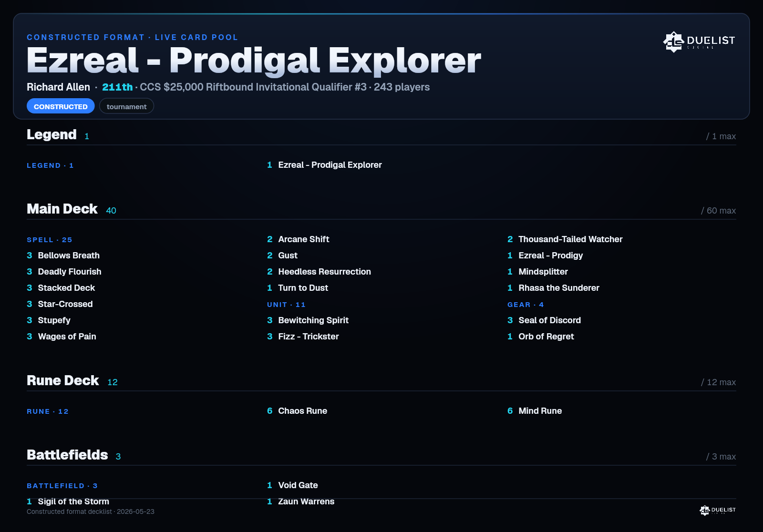Viewport: 763px width, 532px height.
Task: Click the small Duelist logo in footer
Action: [718, 510]
